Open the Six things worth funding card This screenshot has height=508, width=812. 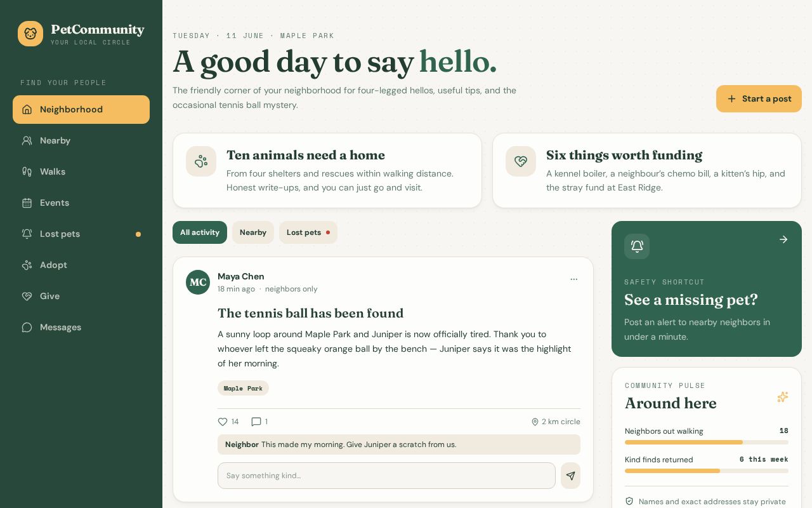pyautogui.click(x=647, y=170)
